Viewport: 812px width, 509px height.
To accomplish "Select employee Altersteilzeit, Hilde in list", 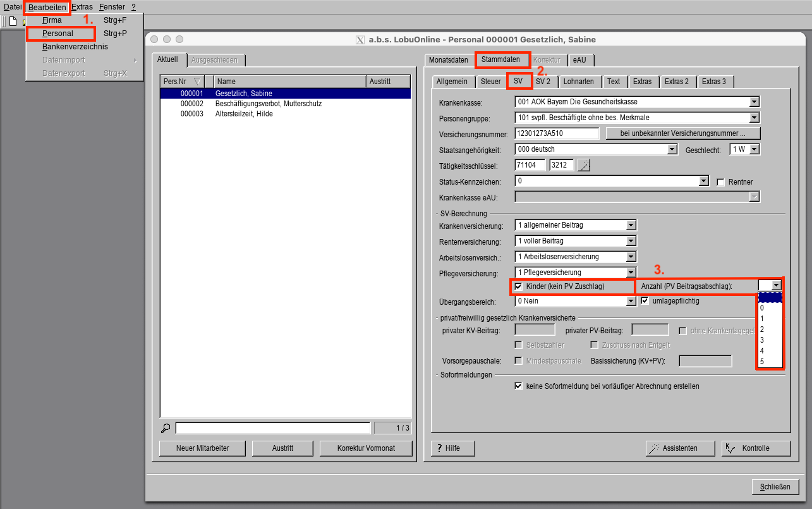I will point(239,114).
